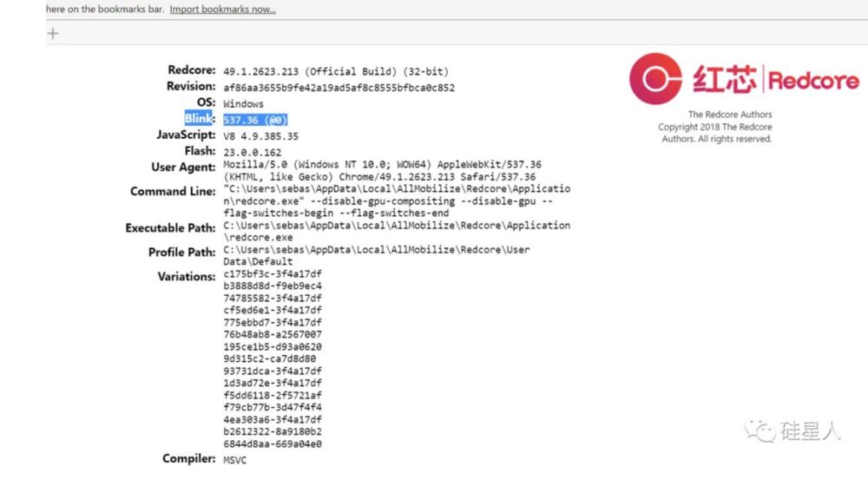The image size is (868, 493).
Task: Click variation f5dd6118-2f5721af
Action: point(273,396)
